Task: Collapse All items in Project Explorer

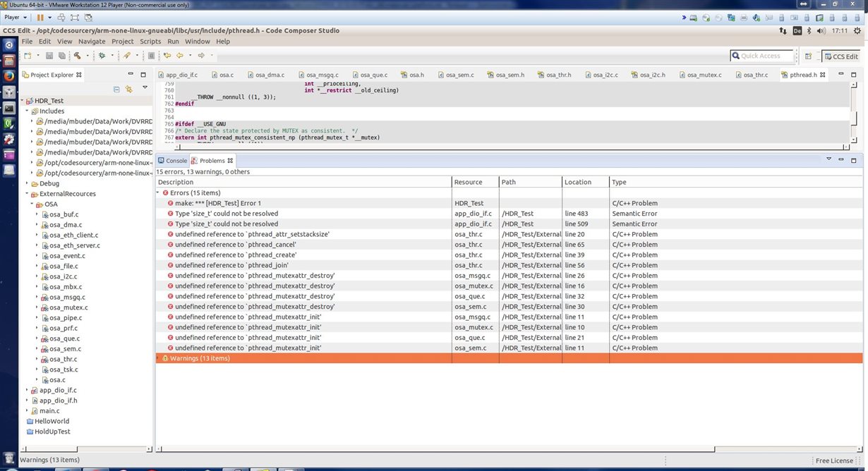Action: coord(116,90)
